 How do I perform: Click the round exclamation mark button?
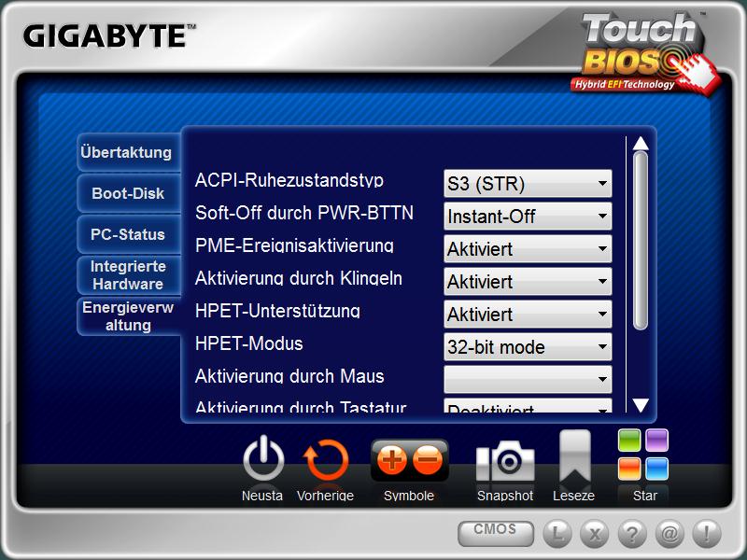[707, 533]
